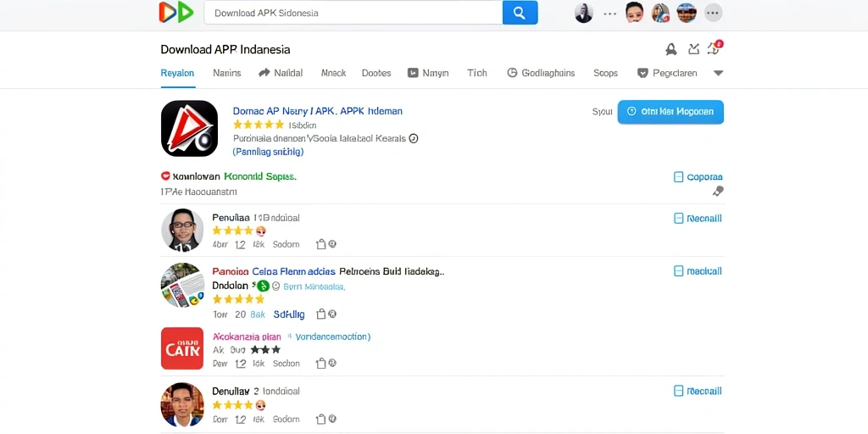Click the green badge beside Dndolon
868x434 pixels.
263,286
